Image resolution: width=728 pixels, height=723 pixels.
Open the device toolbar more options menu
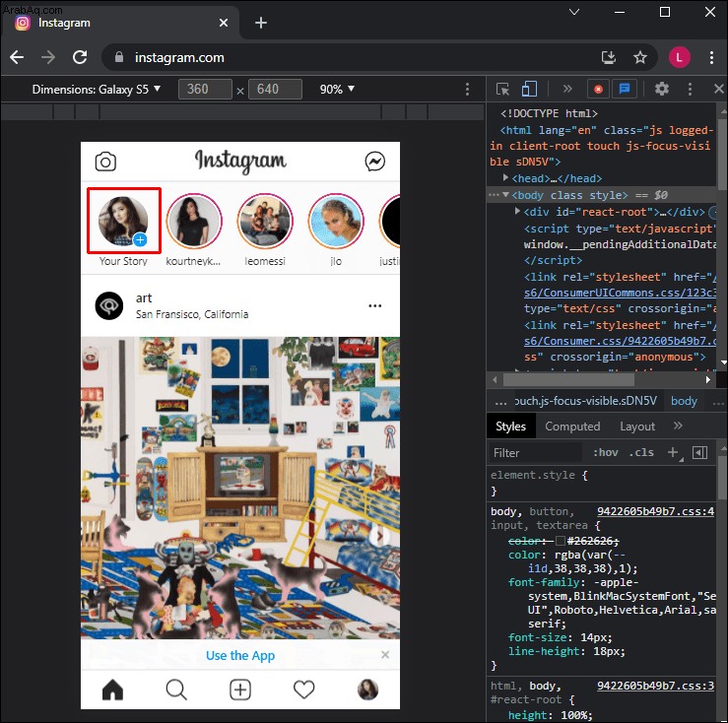pyautogui.click(x=467, y=90)
